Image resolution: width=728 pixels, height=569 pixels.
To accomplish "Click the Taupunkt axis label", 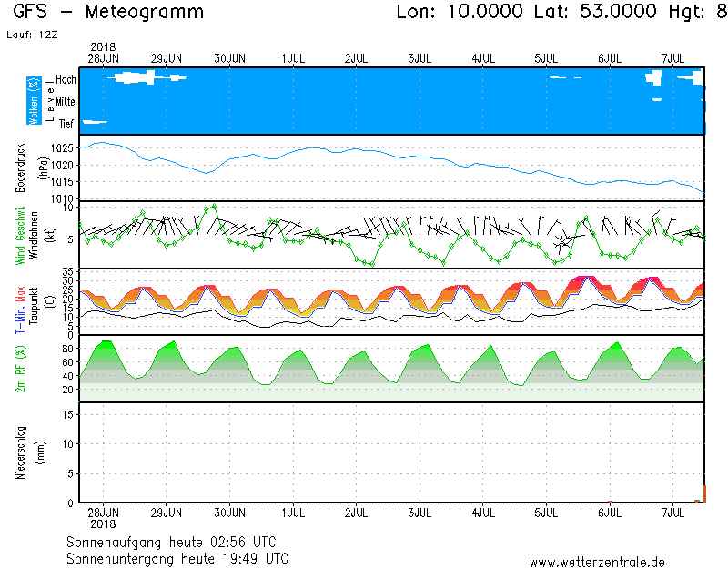I will pos(33,302).
